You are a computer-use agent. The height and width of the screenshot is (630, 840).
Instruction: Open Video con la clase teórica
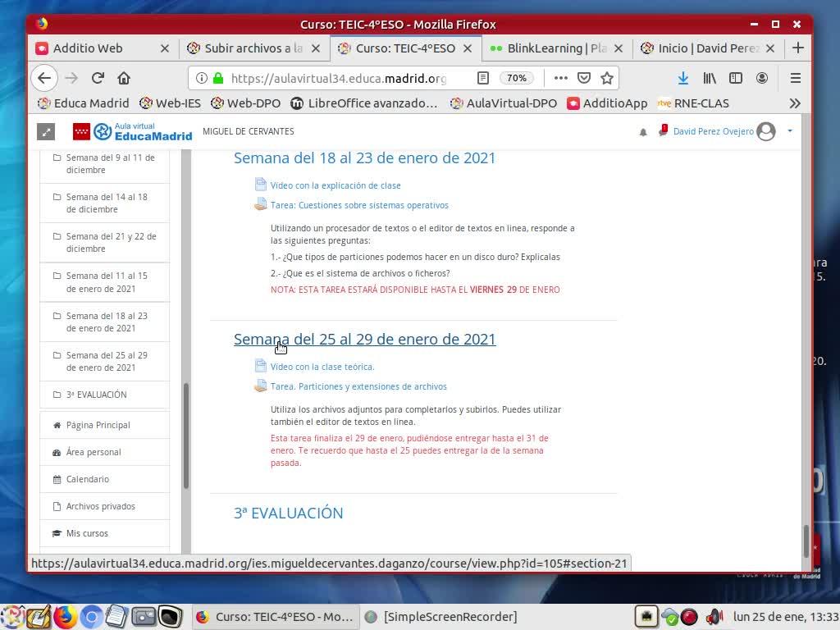pyautogui.click(x=322, y=367)
